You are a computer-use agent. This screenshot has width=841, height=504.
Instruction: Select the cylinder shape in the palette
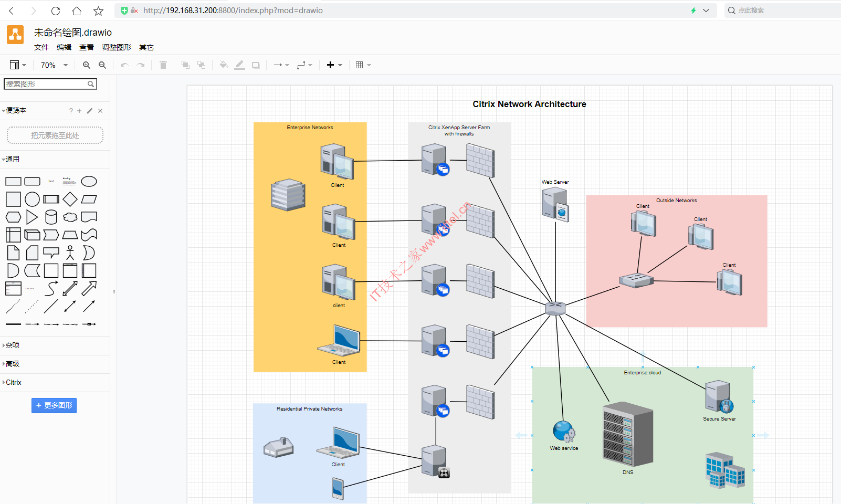51,217
